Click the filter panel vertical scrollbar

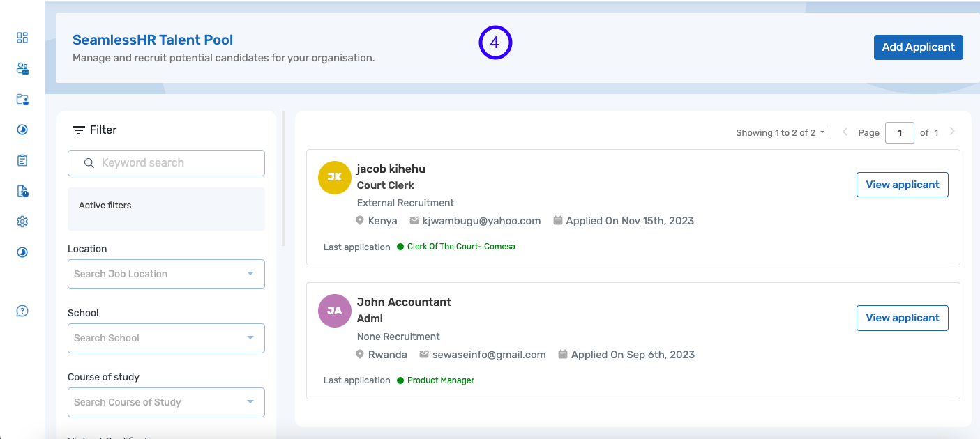point(283,178)
